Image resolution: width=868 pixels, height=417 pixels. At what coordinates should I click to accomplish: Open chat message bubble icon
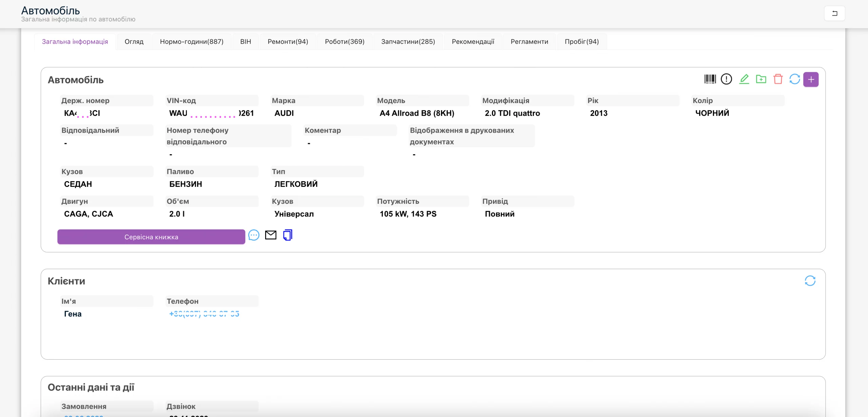click(254, 235)
